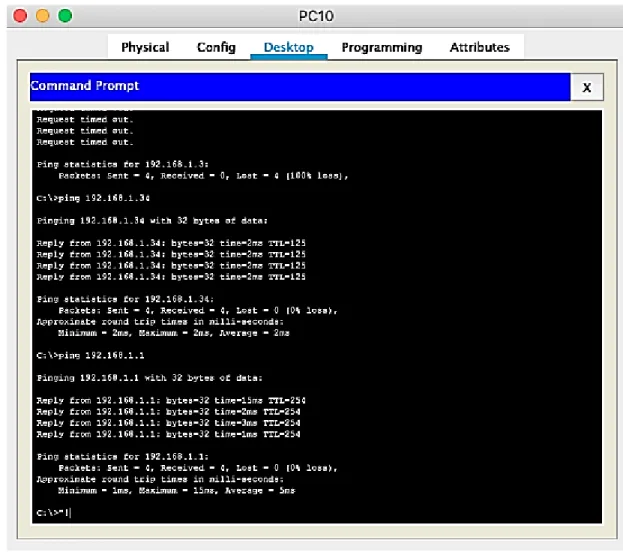
Task: Click the 'Pinging 192.168.1.34 with 32 bytes' line
Action: 152,221
